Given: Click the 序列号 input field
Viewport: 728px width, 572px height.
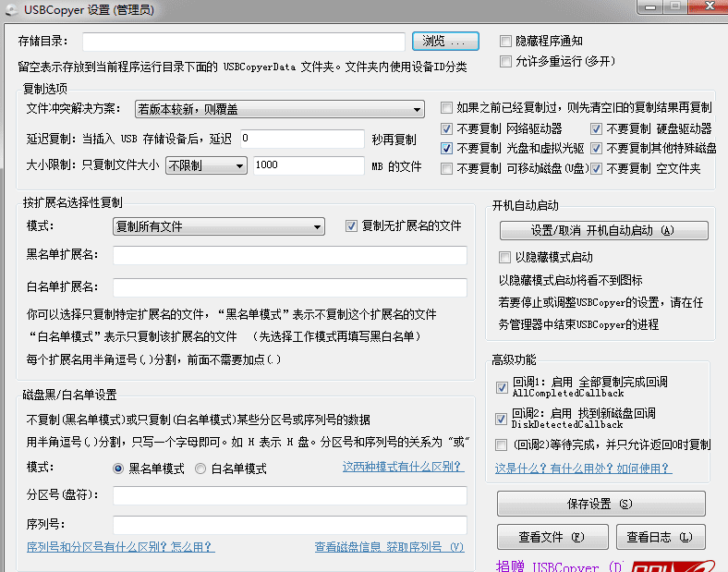Looking at the screenshot, I should click(290, 525).
